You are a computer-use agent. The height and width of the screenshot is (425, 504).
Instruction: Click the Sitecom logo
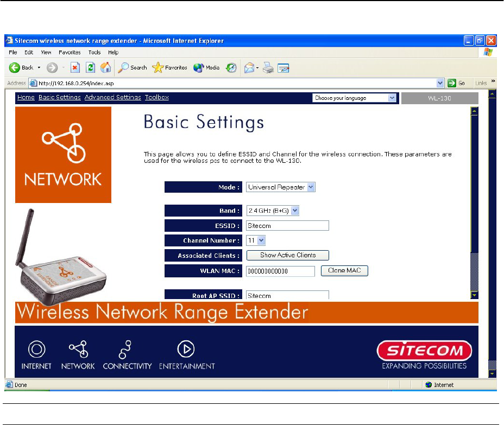tap(424, 351)
